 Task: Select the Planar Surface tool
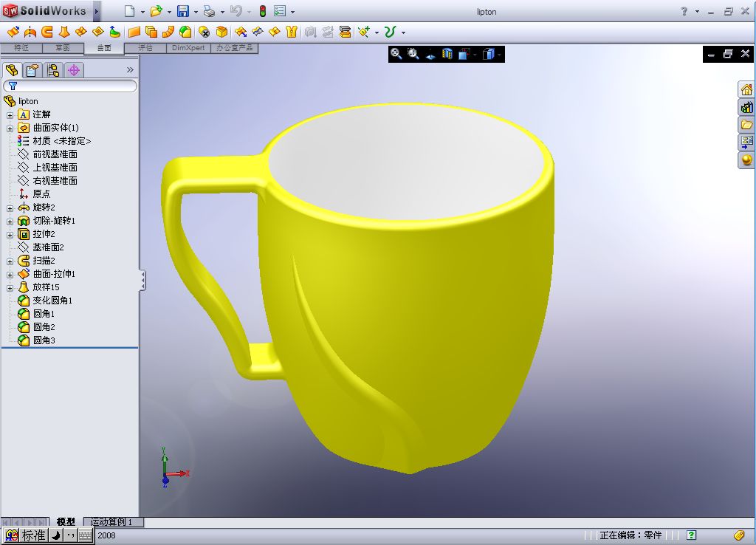tap(134, 32)
